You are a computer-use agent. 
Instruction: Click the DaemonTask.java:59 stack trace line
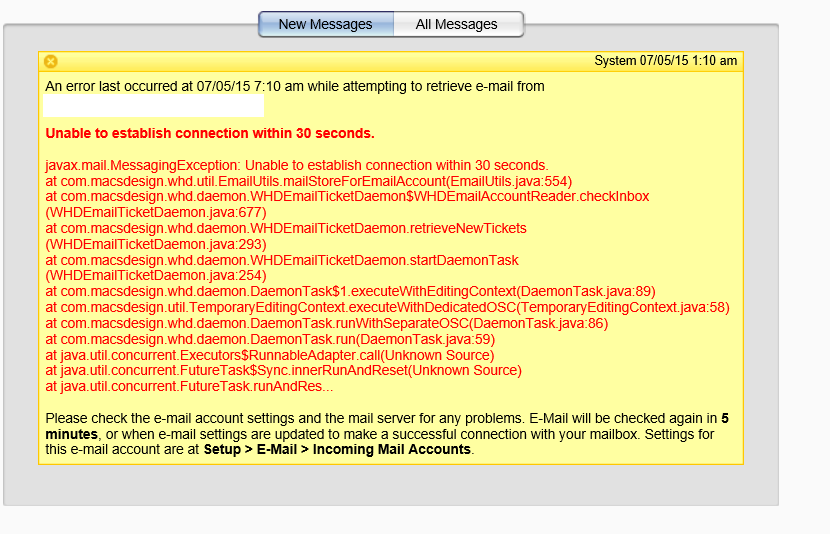click(270, 339)
